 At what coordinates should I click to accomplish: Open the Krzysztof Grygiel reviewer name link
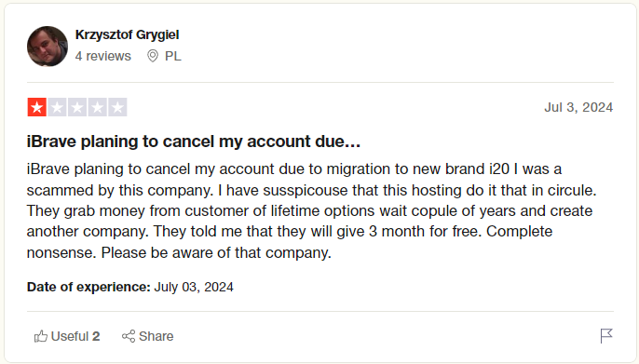tap(127, 35)
